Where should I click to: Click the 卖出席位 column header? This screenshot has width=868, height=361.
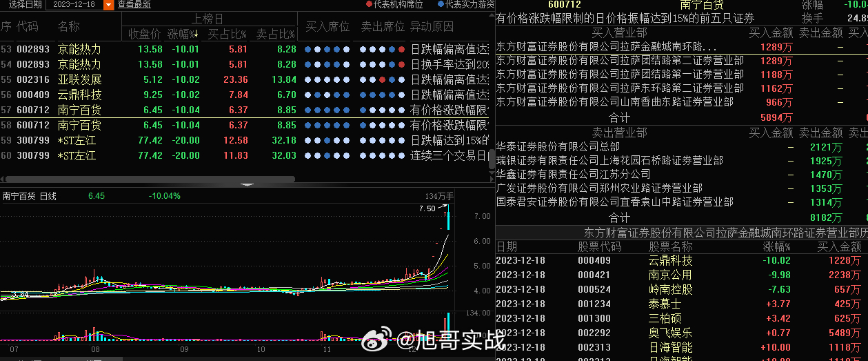tap(383, 27)
